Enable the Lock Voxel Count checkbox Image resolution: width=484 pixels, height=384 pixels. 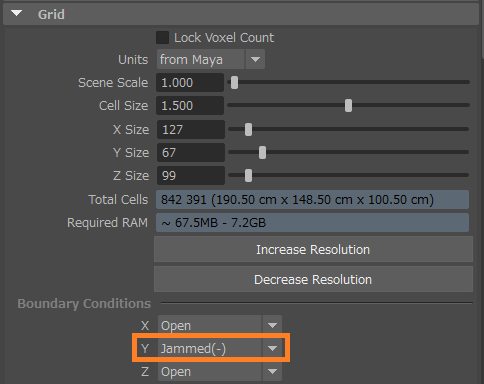162,38
